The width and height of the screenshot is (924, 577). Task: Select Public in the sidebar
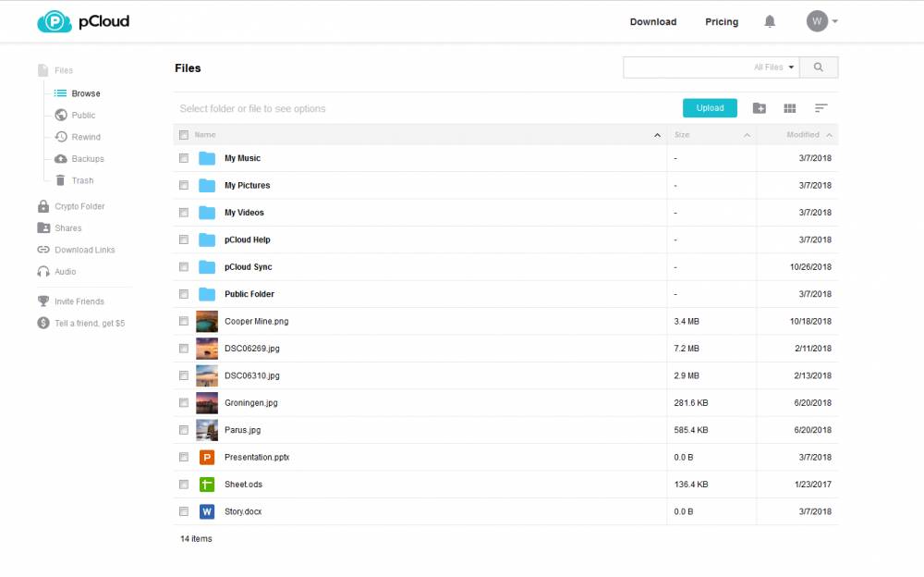[83, 115]
